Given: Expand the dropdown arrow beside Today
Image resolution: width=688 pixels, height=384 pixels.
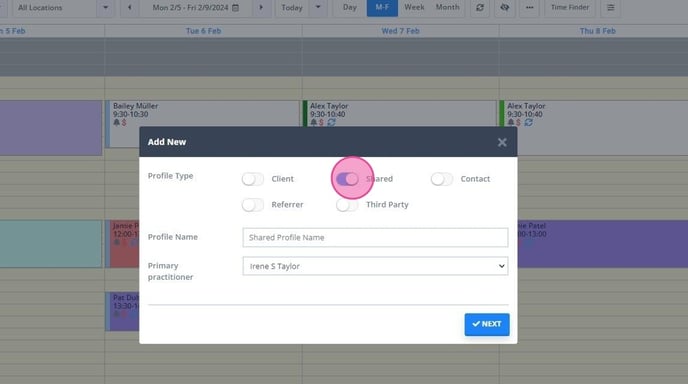Looking at the screenshot, I should coord(318,7).
